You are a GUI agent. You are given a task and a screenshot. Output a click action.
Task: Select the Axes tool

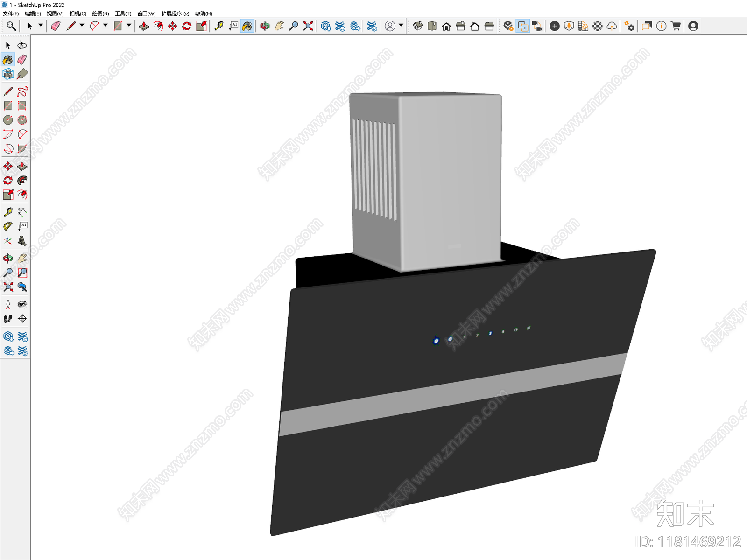click(x=8, y=241)
